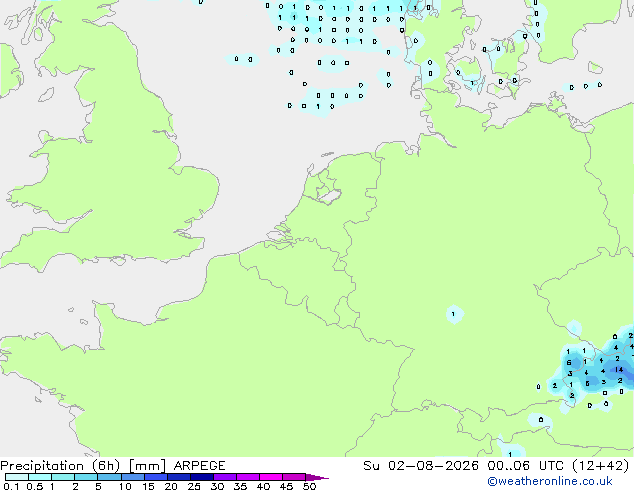This screenshot has width=634, height=490.
Task: Click the legend label "30"
Action: coord(217,486)
